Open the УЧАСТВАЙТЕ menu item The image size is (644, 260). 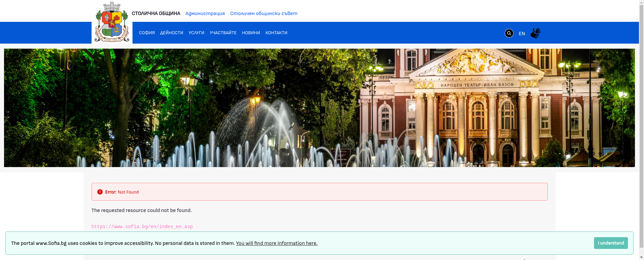click(223, 33)
